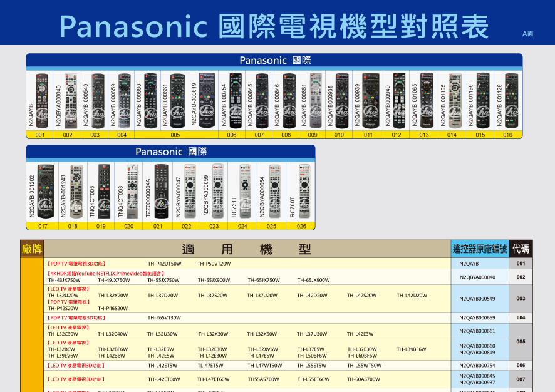Select the N2QAYB 000661 remote image
Image resolution: width=555 pixels, height=392 pixels.
point(178,100)
